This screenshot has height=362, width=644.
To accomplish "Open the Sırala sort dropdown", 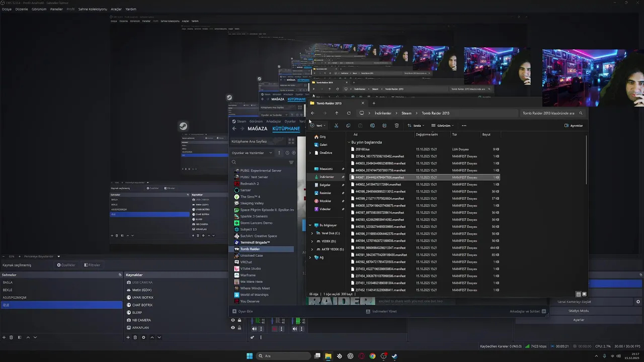I will point(416,126).
